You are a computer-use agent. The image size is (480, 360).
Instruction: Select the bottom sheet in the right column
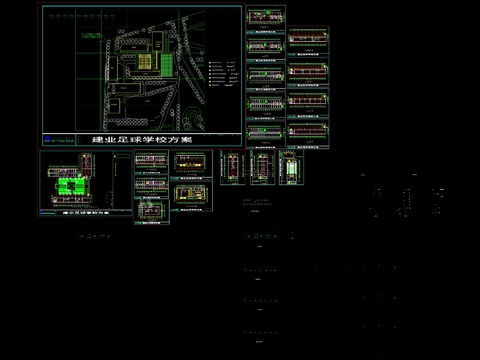point(308,133)
